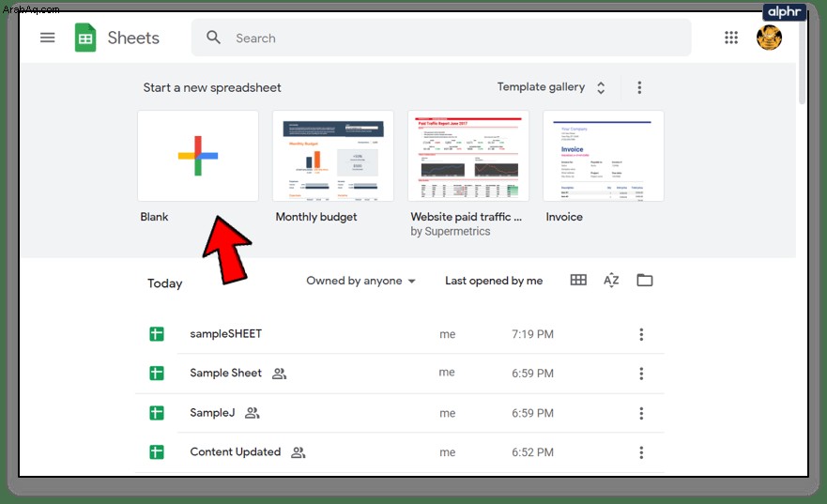827x504 pixels.
Task: Open the Monthly budget template
Action: 333,156
